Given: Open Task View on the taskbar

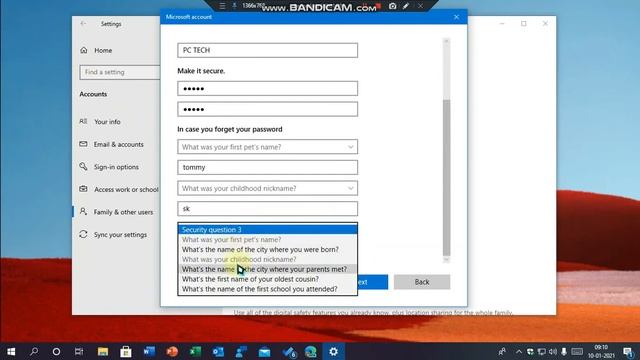Looking at the screenshot, I should pos(79,351).
